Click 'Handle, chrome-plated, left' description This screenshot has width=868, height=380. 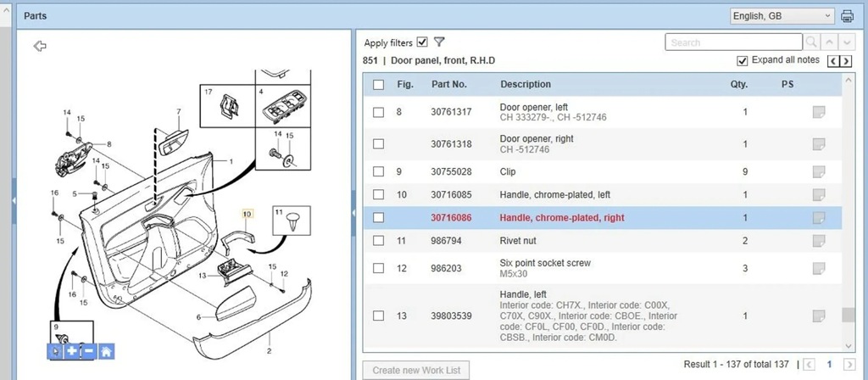point(555,194)
